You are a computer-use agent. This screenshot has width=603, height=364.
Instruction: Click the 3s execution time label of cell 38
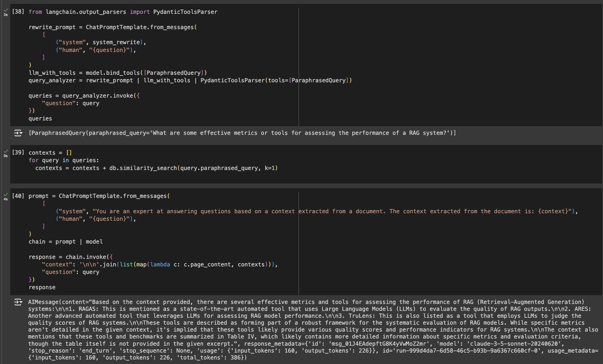(5, 15)
